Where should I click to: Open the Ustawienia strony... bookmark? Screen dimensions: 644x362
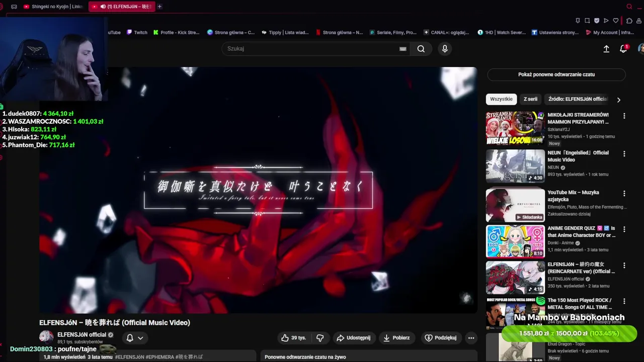[x=555, y=32]
